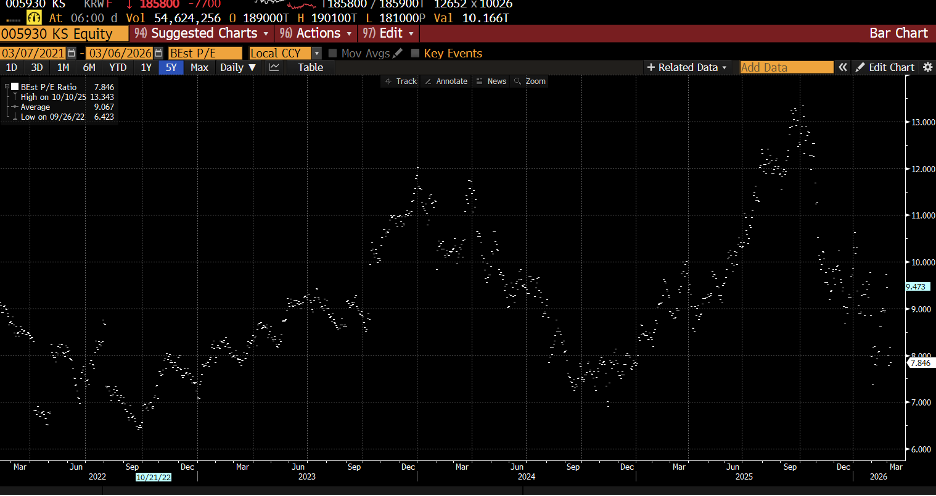This screenshot has height=496, width=936.
Task: Open the end date calendar picker
Action: tap(158, 53)
